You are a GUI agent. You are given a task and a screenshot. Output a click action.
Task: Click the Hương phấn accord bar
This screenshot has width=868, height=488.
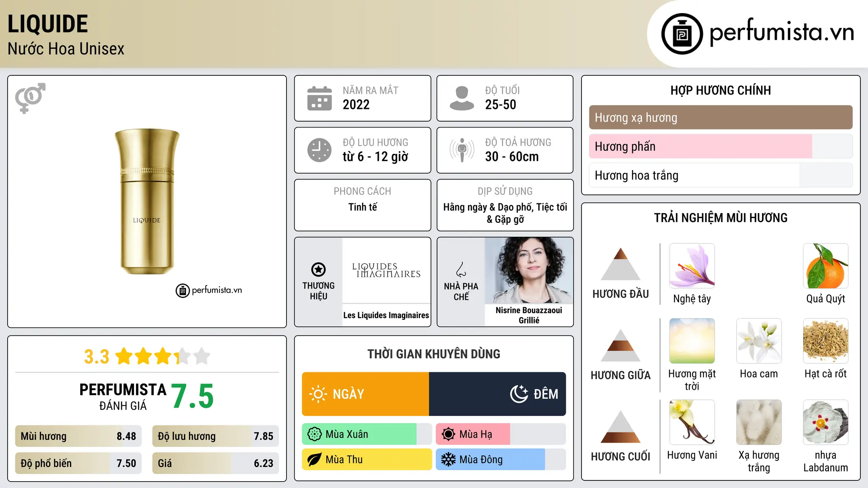click(x=721, y=146)
